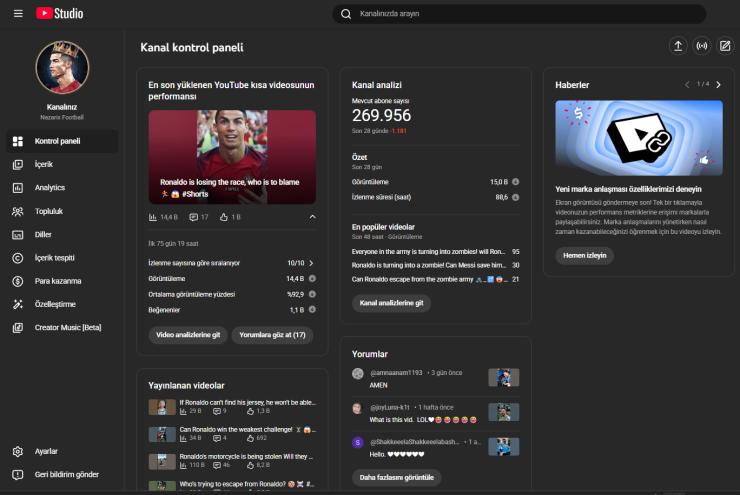Open Ayarlar settings in sidebar
740x495 pixels.
62,451
